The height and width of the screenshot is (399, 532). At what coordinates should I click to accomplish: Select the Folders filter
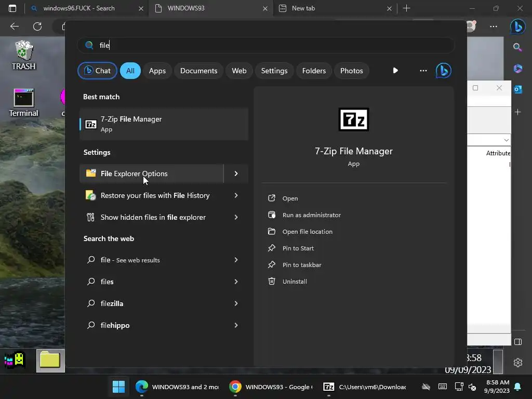tap(314, 71)
